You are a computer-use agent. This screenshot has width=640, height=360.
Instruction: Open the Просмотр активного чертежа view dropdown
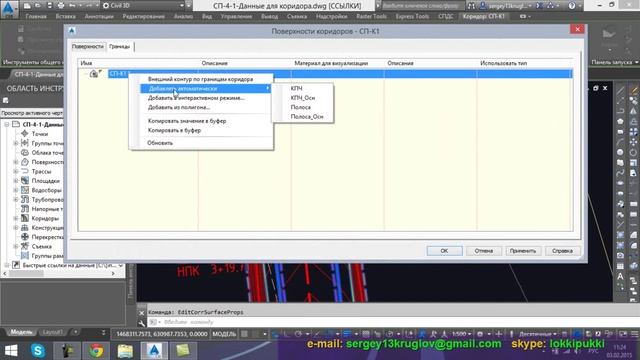pyautogui.click(x=32, y=113)
